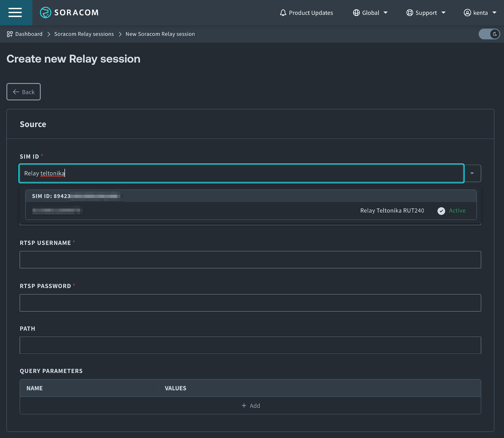The height and width of the screenshot is (438, 504).
Task: Click the Back button
Action: [x=24, y=92]
